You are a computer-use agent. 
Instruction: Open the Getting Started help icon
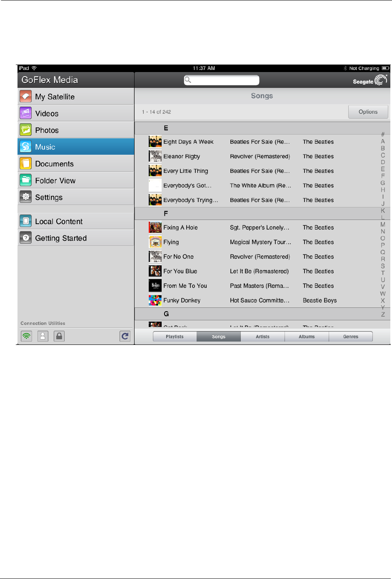[26, 238]
